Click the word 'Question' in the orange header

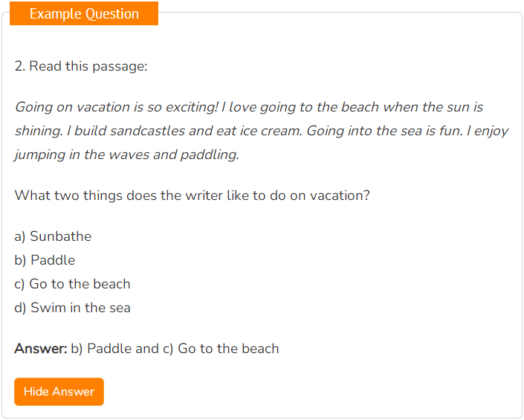[x=112, y=13]
